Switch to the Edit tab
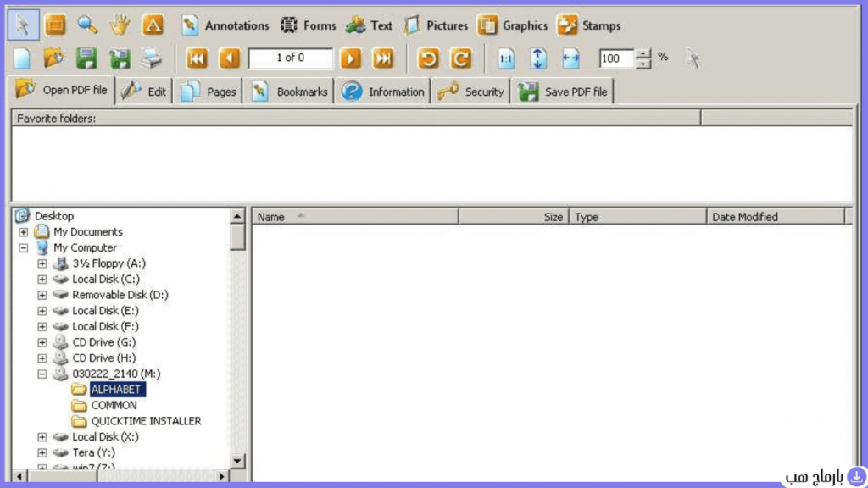The image size is (868, 488). pos(144,91)
